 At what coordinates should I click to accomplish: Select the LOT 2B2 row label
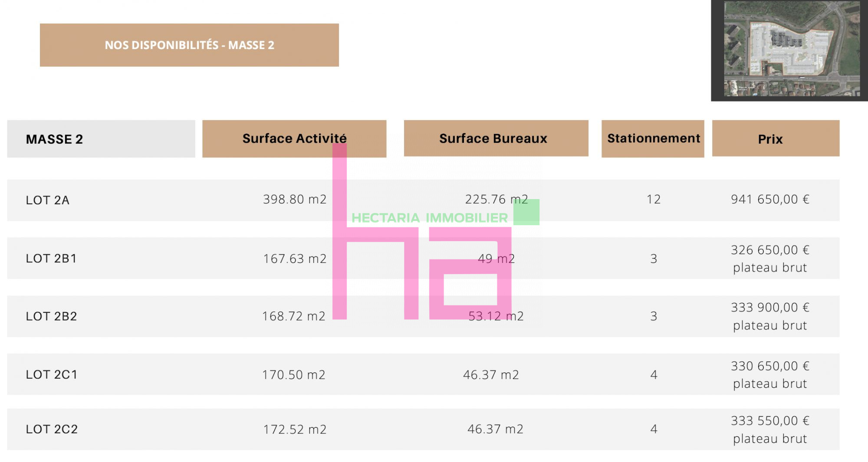(51, 316)
